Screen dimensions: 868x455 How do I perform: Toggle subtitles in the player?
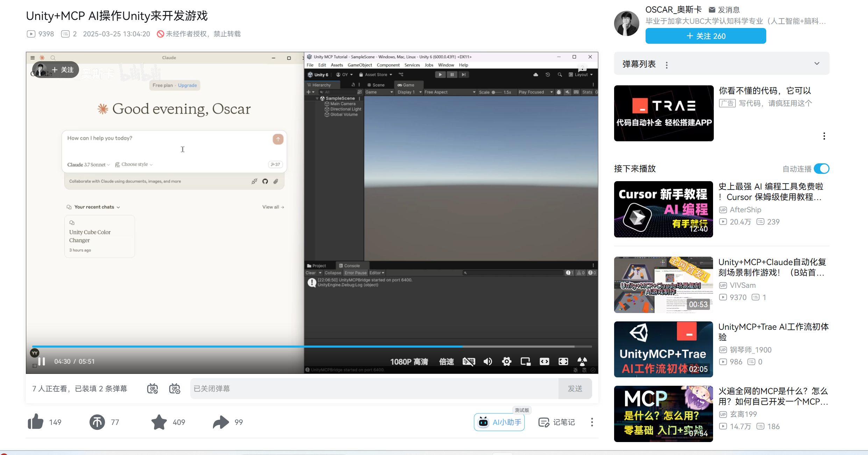469,361
